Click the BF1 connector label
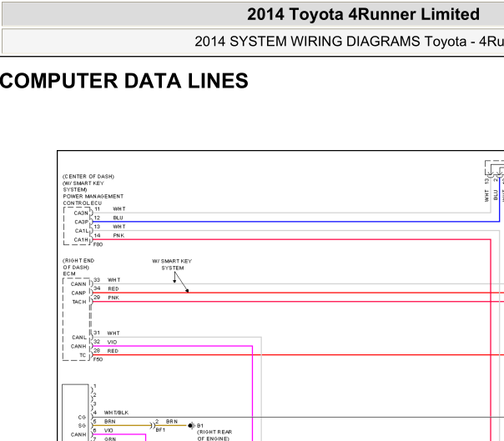The width and height of the screenshot is (504, 441). 160,430
